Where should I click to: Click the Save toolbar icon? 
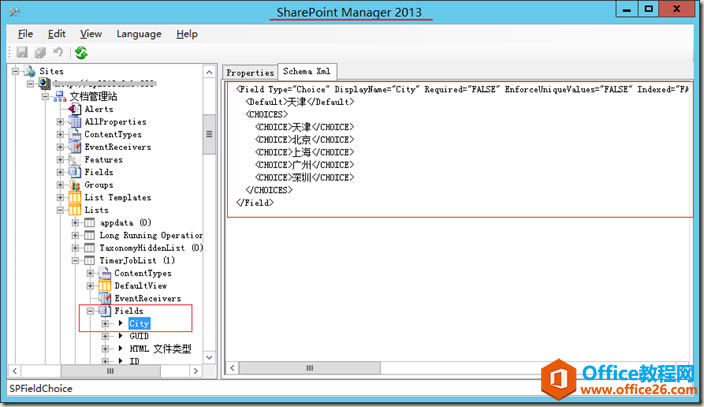point(22,52)
